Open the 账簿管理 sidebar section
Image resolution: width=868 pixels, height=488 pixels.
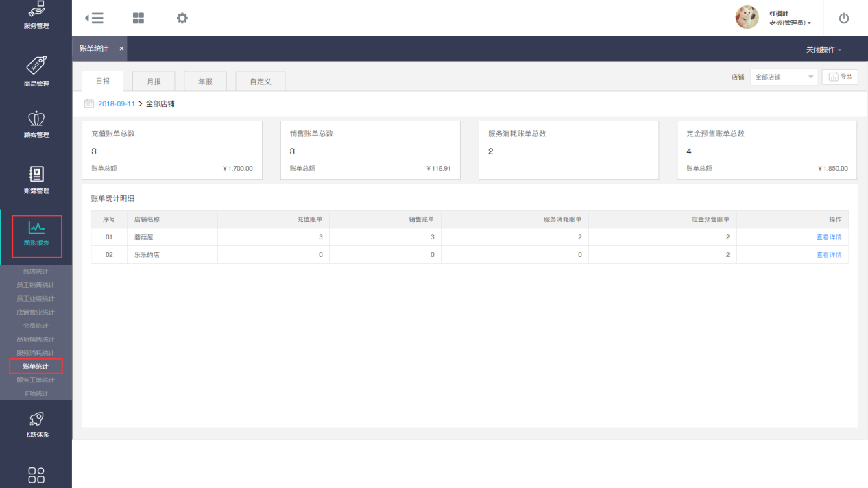click(36, 179)
